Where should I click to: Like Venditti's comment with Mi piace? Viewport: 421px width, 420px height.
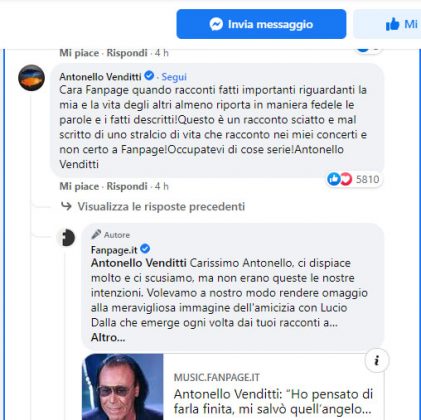coord(79,186)
